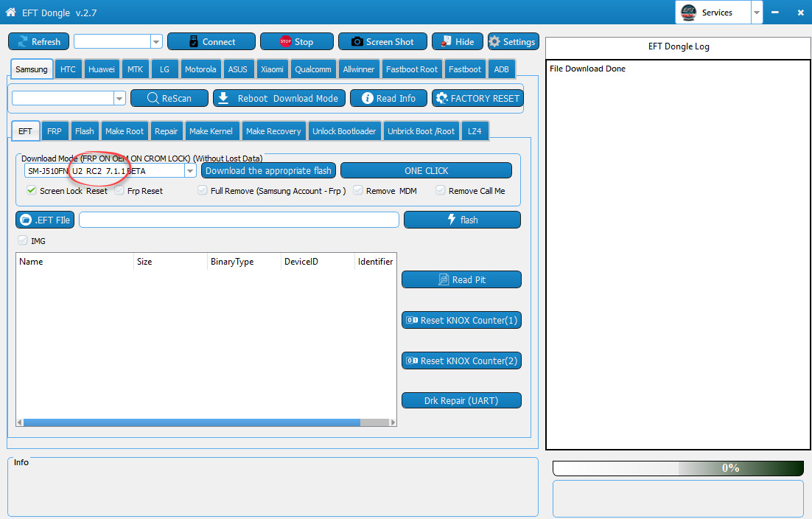The image size is (812, 519).
Task: Expand the Services dropdown arrow
Action: [x=757, y=13]
